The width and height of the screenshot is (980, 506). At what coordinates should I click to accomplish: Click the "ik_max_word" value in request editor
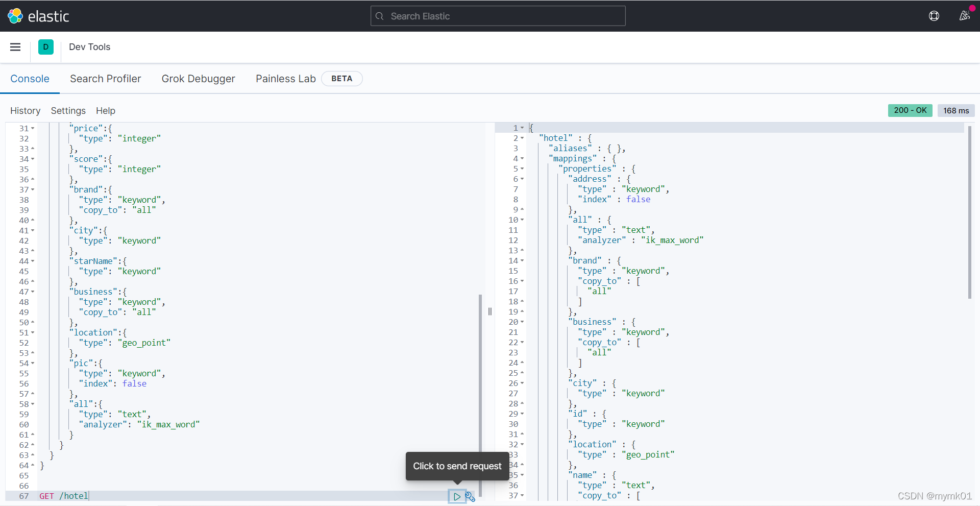click(x=168, y=425)
